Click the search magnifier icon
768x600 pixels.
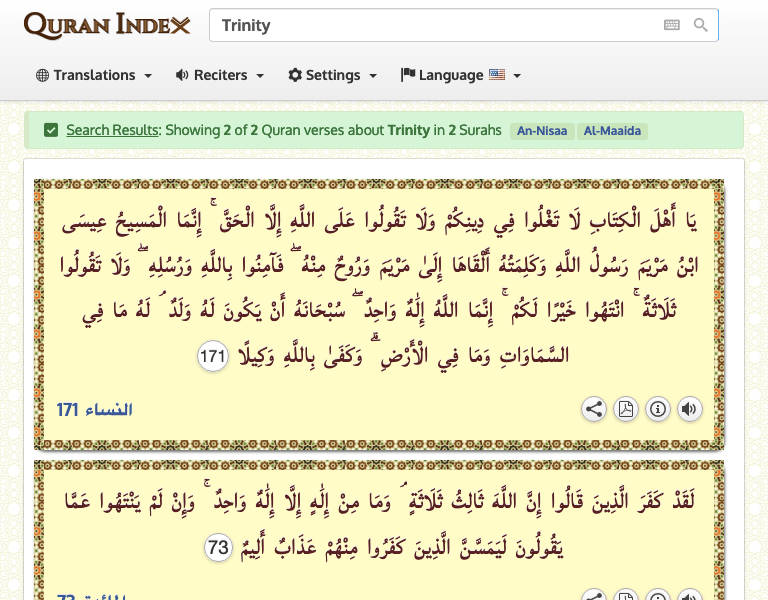(x=701, y=26)
